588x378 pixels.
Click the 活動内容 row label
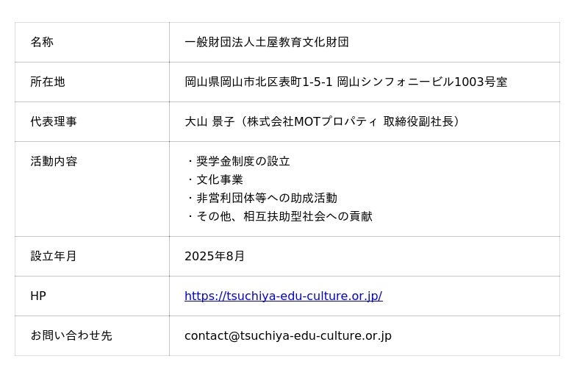(x=54, y=162)
